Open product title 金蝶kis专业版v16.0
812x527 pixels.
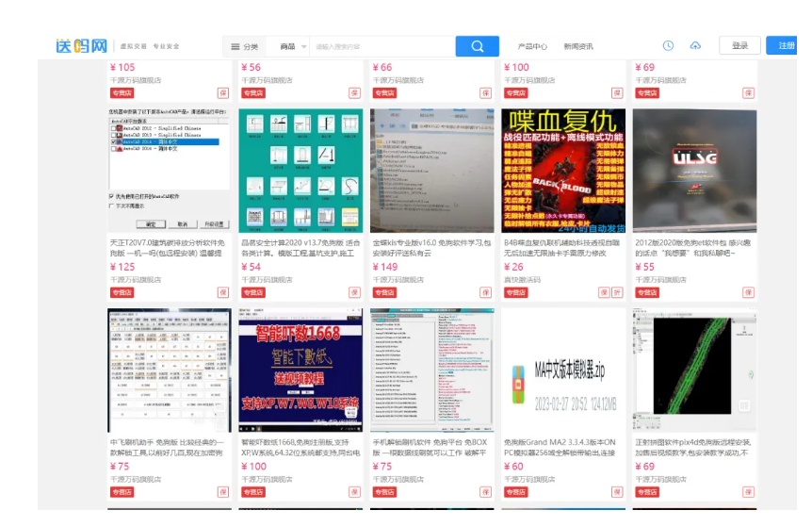click(x=431, y=248)
